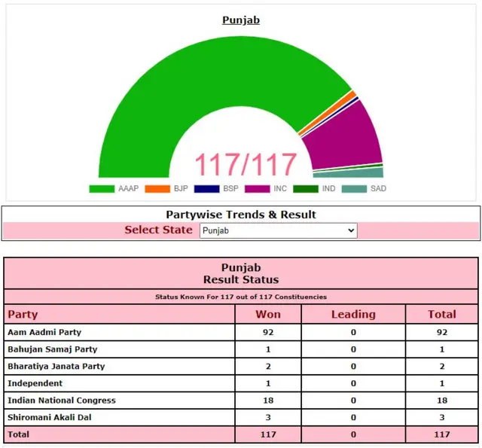Select the Aam Aadmi Party row
482x448 pixels.
[x=241, y=332]
